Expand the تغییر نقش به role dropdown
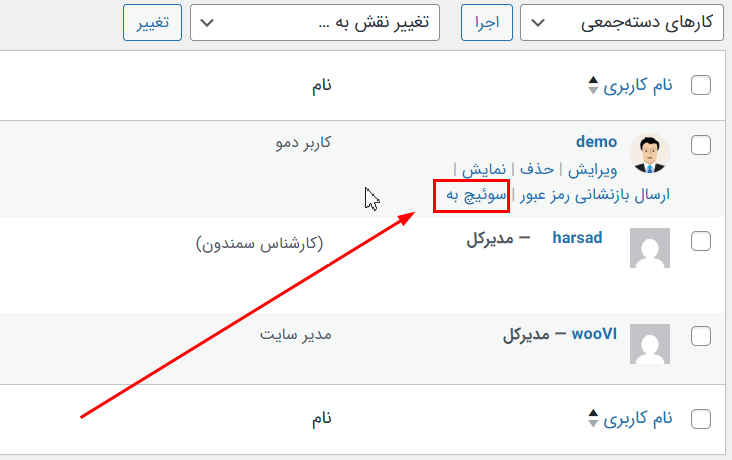Viewport: 732px width, 460px height. pos(315,23)
